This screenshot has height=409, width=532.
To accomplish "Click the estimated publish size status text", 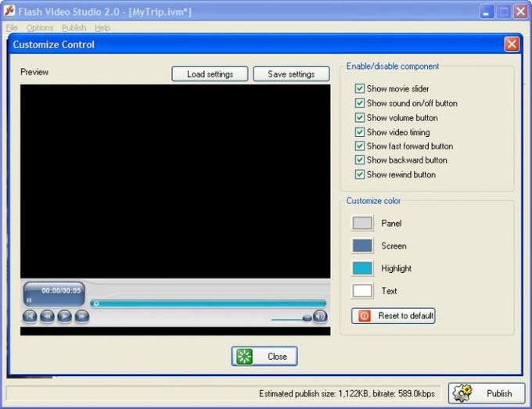I will click(347, 393).
